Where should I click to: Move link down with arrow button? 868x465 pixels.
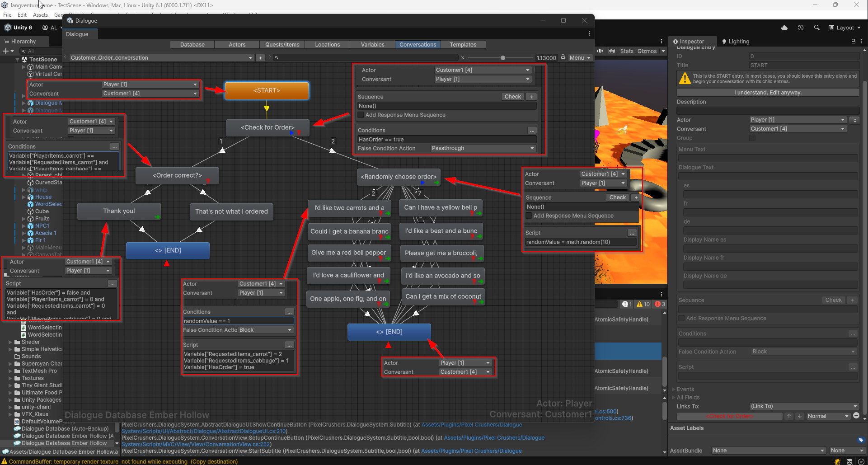799,416
